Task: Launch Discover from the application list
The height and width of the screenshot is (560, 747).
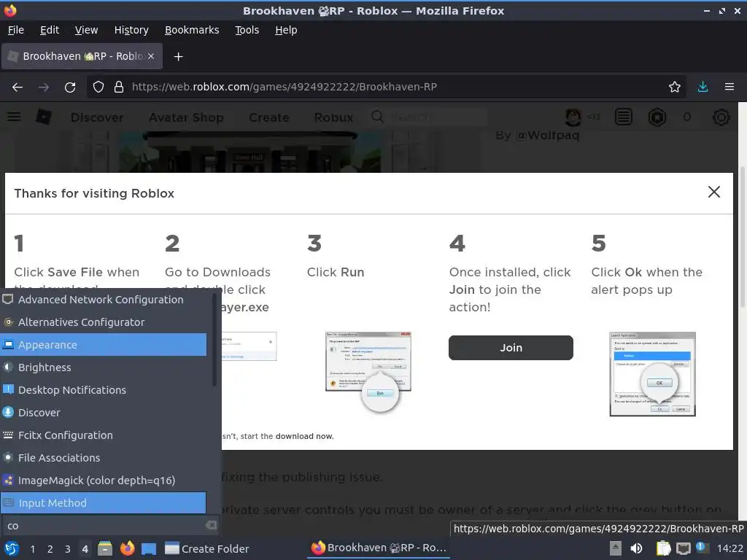Action: click(104, 413)
